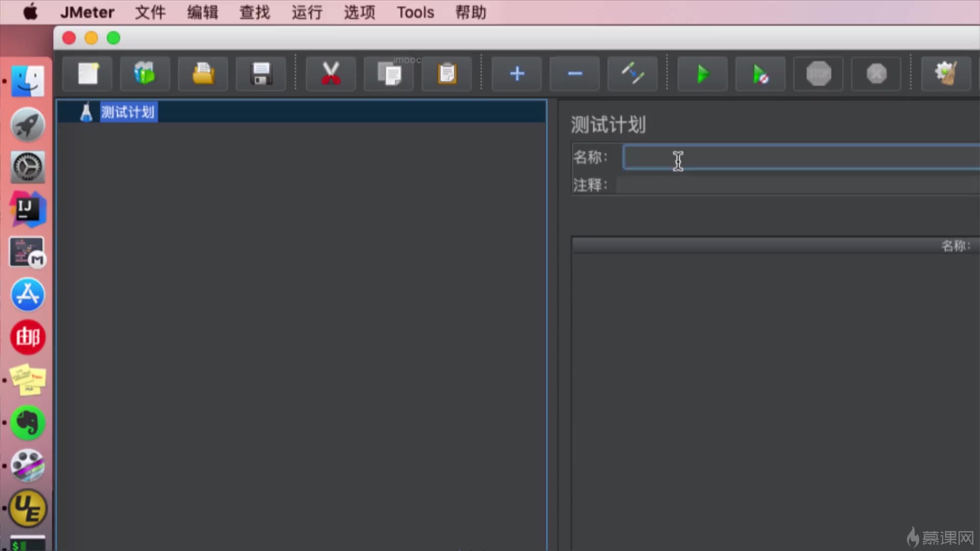The width and height of the screenshot is (980, 551).
Task: Click the New test plan toolbar icon
Action: pos(87,74)
